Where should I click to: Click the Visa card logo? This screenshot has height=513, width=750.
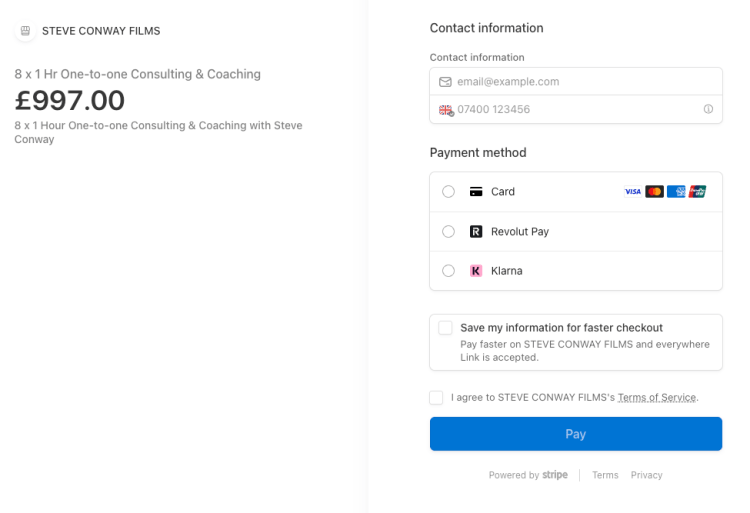coord(632,192)
